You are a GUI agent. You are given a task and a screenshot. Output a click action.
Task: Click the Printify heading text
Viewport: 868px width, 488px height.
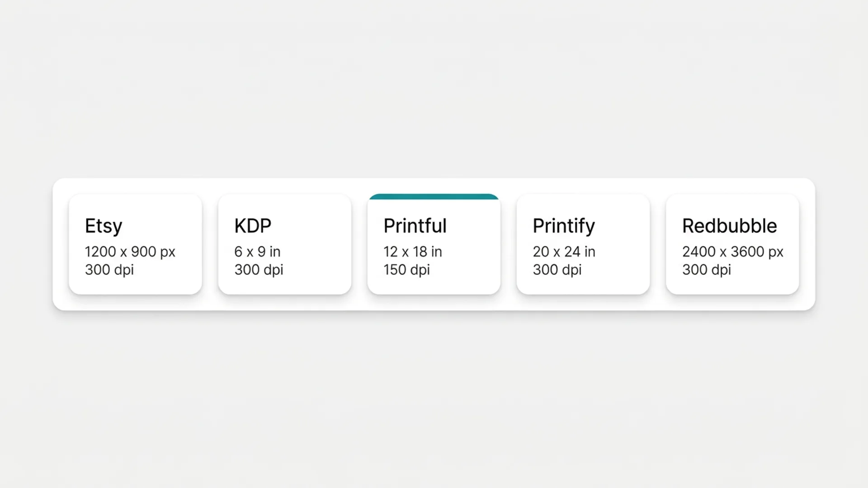point(564,226)
